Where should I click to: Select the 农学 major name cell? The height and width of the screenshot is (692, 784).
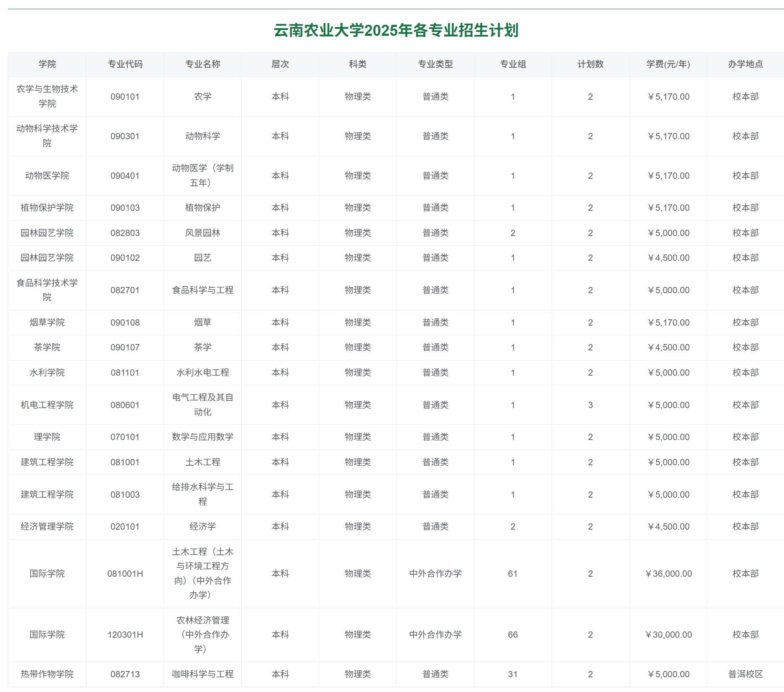(x=203, y=96)
